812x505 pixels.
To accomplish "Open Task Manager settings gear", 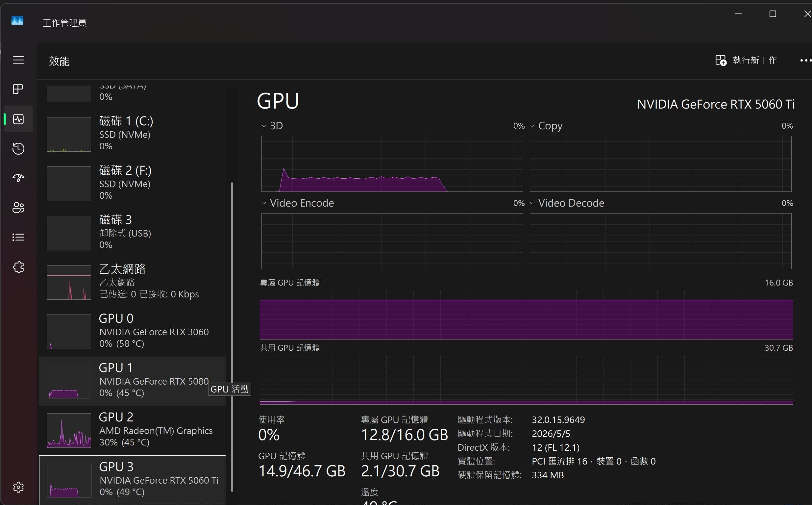I will [18, 487].
